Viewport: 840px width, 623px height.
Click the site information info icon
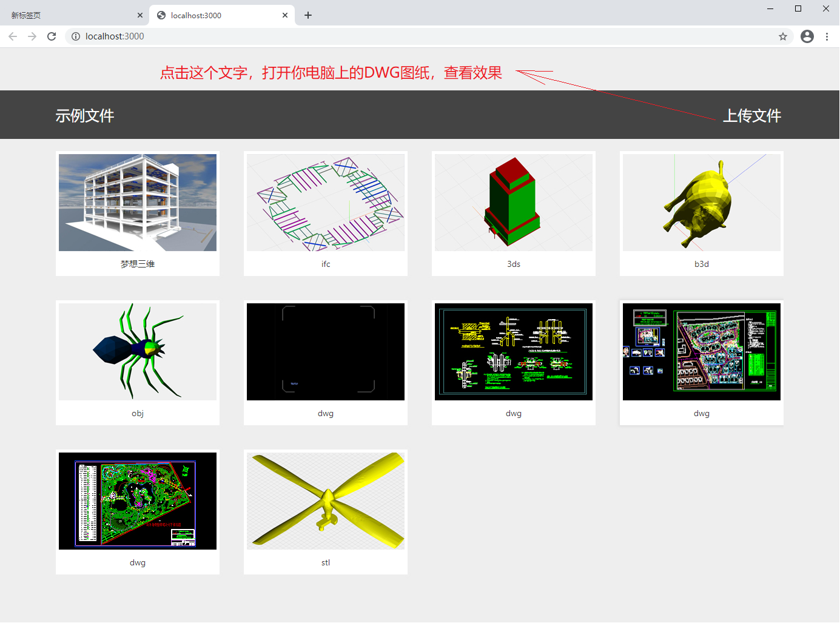(76, 36)
